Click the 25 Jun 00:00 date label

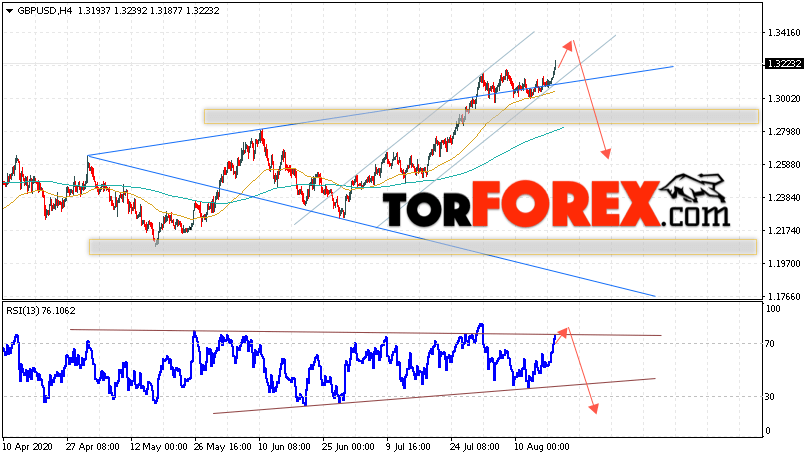pyautogui.click(x=348, y=447)
